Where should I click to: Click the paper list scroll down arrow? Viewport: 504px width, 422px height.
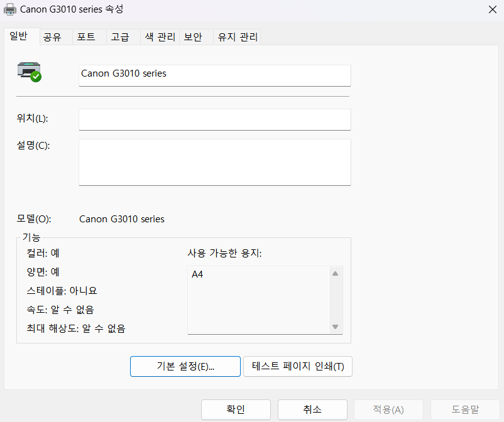coord(335,327)
